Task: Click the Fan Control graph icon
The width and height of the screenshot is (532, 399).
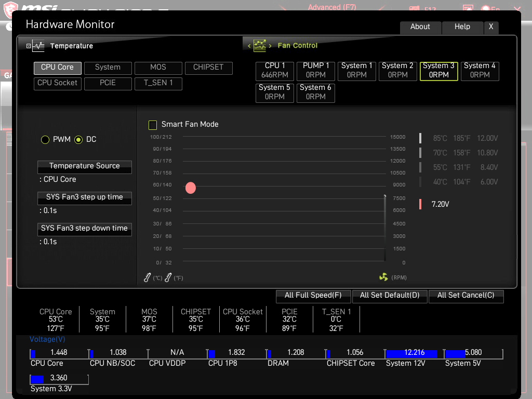Action: pyautogui.click(x=260, y=46)
